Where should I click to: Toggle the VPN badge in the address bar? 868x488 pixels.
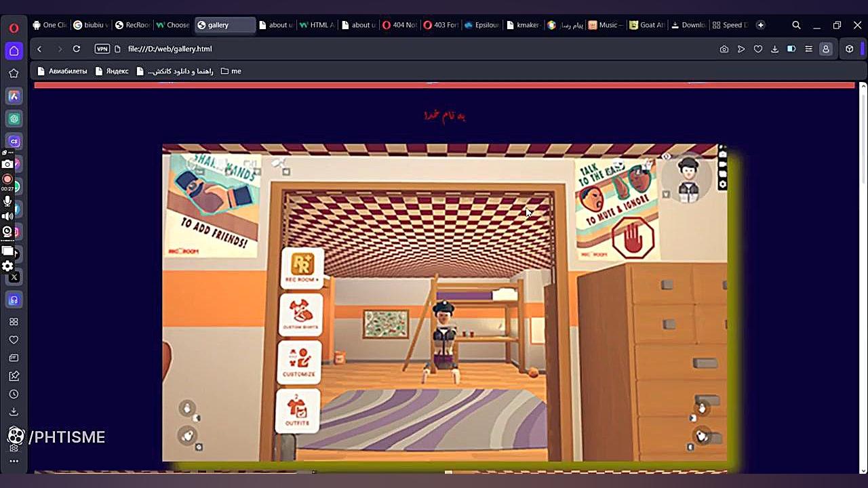[x=102, y=49]
